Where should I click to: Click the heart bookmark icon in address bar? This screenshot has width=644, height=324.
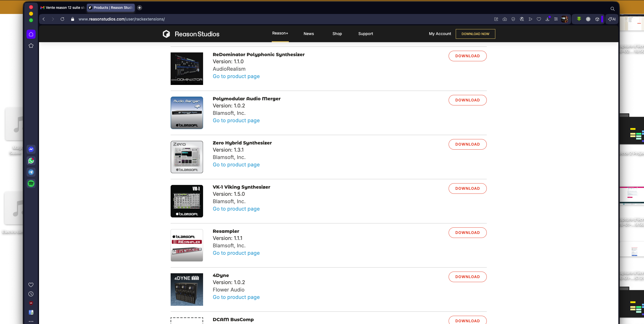(x=539, y=19)
